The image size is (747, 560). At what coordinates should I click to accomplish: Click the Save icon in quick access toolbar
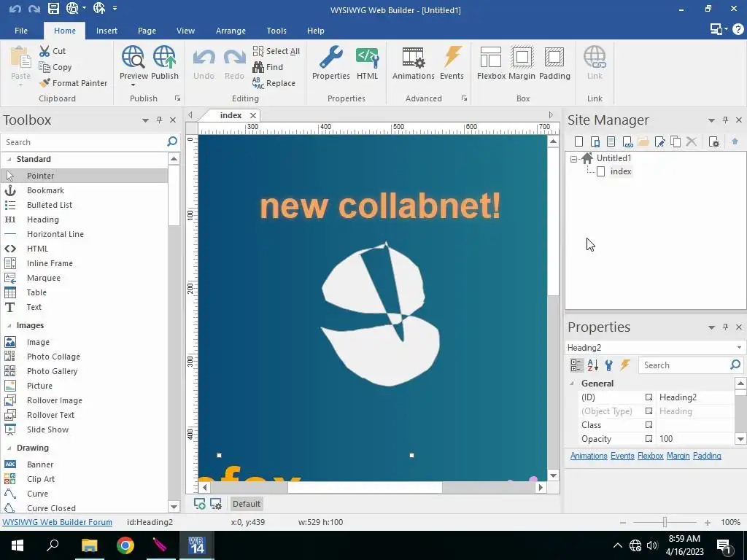(x=53, y=8)
